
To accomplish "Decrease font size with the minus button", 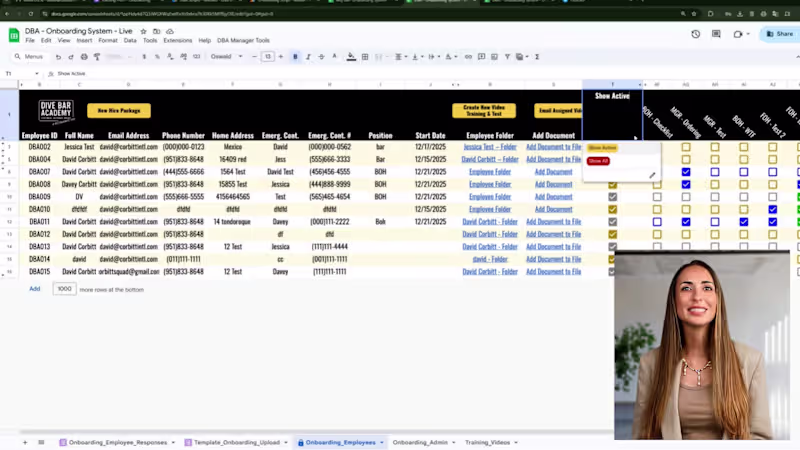I will click(254, 57).
